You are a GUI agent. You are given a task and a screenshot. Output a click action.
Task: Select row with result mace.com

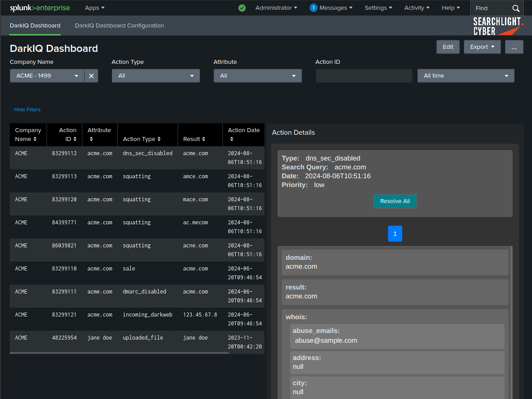137,204
